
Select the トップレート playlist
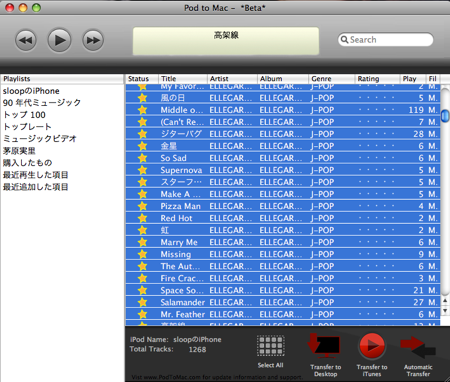(27, 127)
